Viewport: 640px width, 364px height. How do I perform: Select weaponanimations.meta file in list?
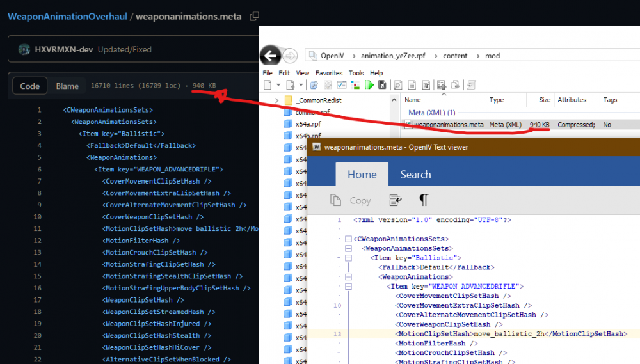[x=448, y=125]
